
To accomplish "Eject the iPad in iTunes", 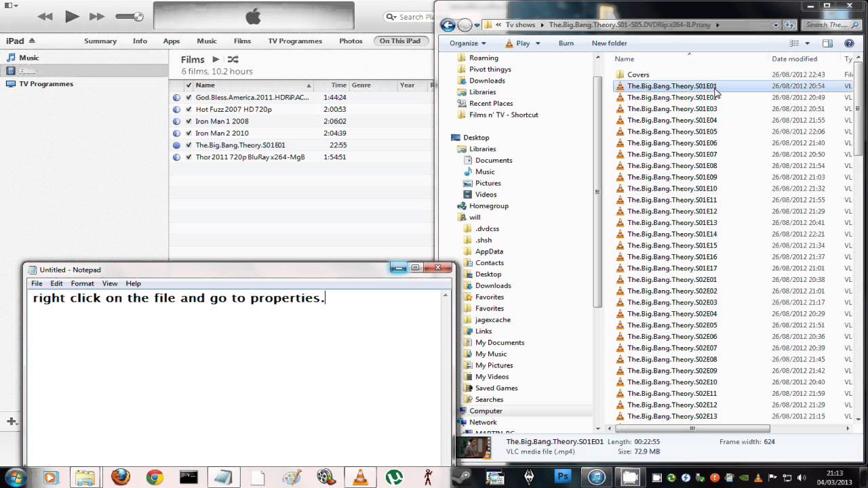I will [32, 41].
